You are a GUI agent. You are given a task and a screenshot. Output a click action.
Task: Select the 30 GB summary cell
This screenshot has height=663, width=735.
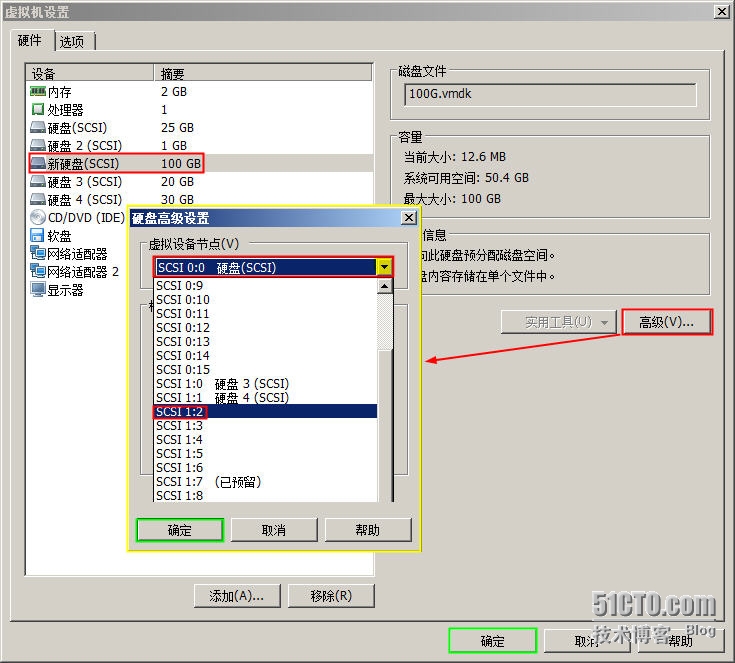(x=177, y=200)
